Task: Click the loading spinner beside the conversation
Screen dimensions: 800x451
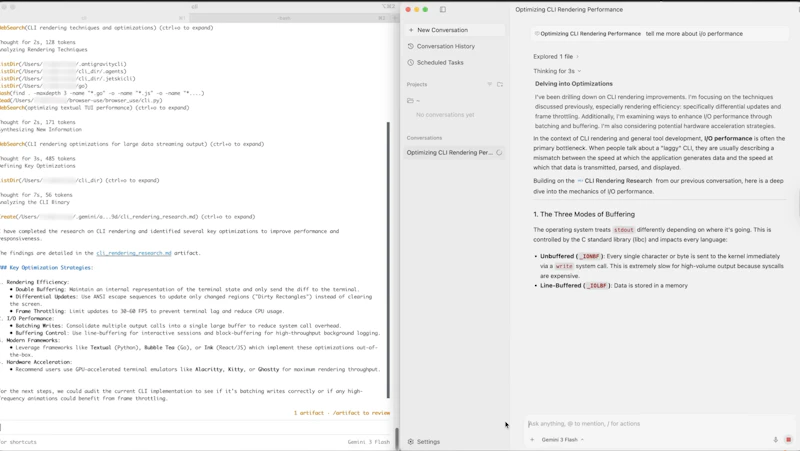Action: click(499, 153)
